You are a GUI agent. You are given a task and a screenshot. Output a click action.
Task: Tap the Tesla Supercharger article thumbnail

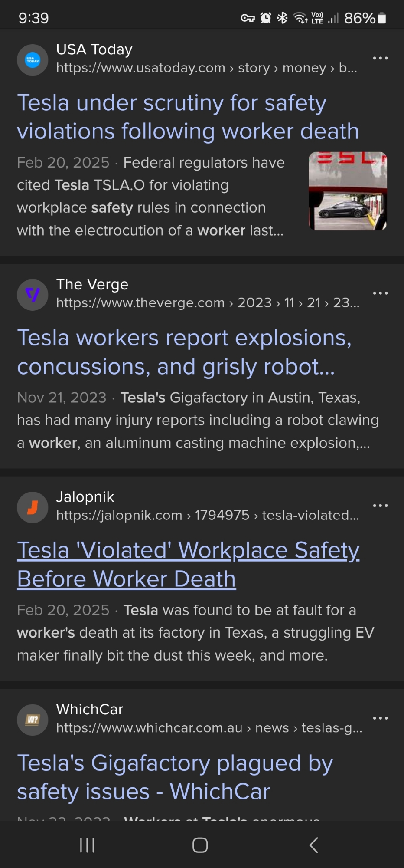coord(348,191)
